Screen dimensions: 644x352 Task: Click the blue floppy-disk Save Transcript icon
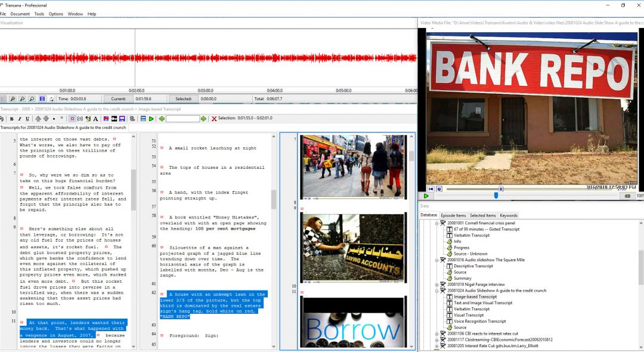[x=122, y=119]
